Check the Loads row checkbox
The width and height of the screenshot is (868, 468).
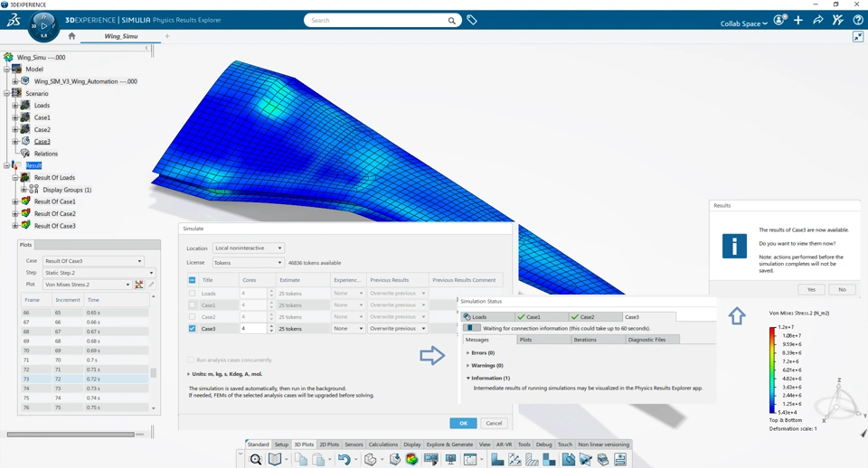coord(192,294)
